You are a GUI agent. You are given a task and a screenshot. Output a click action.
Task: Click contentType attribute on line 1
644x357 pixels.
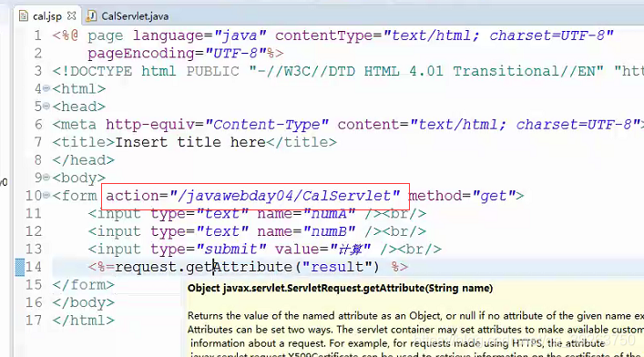coord(444,36)
